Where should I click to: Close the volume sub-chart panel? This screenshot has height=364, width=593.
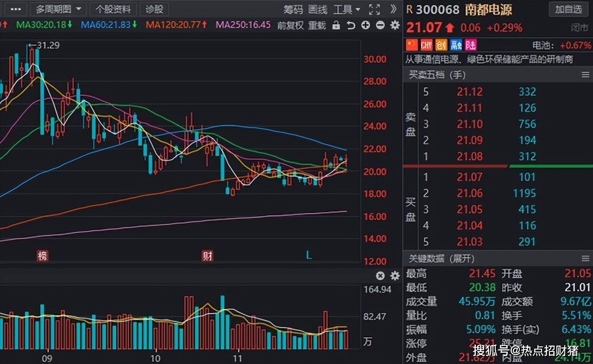coord(380,276)
